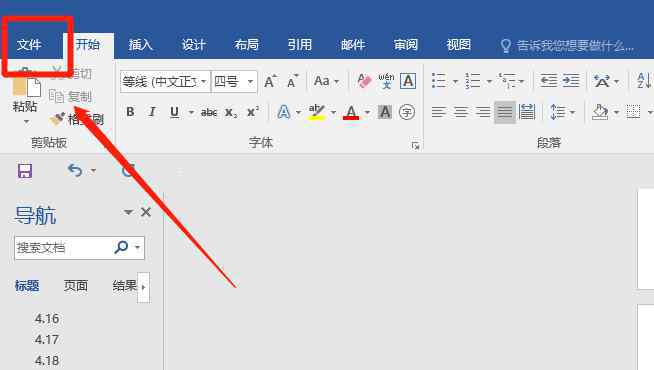654x370 pixels.
Task: Expand the underline style dropdown arrow
Action: click(x=191, y=112)
